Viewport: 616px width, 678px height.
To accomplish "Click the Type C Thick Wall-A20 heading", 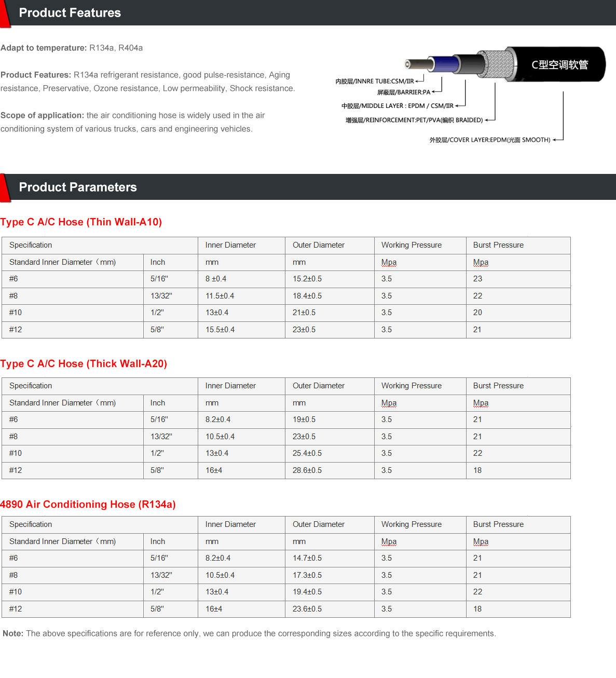I will pyautogui.click(x=84, y=364).
